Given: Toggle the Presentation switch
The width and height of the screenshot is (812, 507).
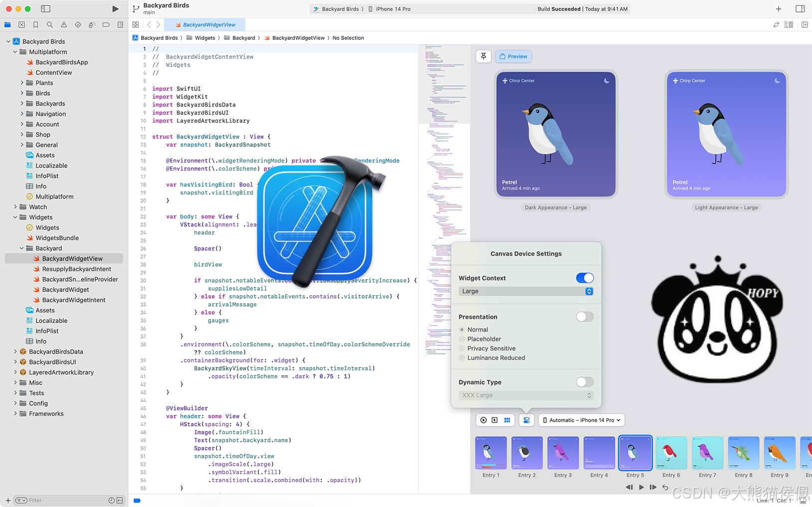Looking at the screenshot, I should pyautogui.click(x=585, y=317).
